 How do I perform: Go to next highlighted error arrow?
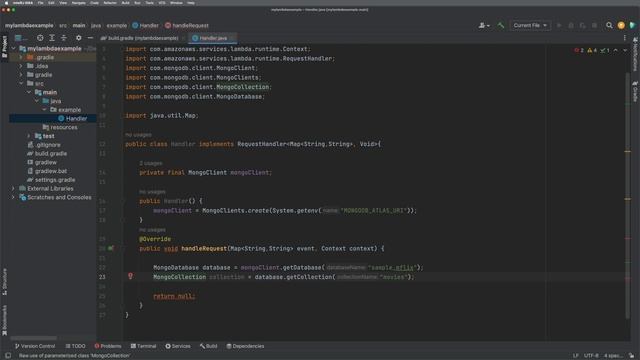(x=624, y=50)
